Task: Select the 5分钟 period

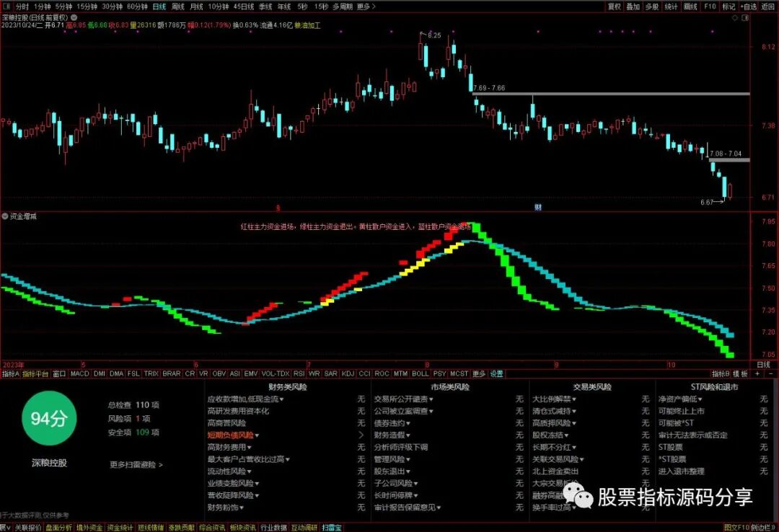Action: click(x=63, y=6)
